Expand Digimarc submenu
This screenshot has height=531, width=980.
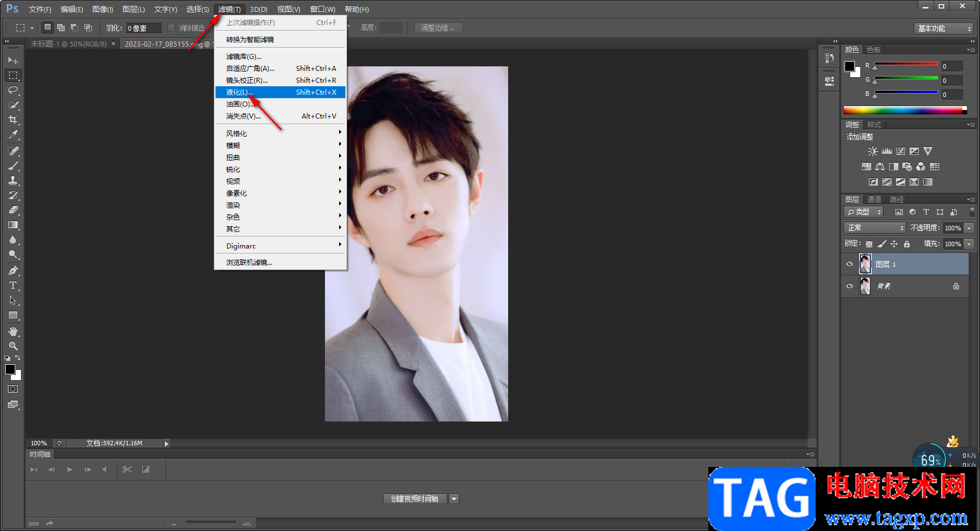(x=280, y=246)
